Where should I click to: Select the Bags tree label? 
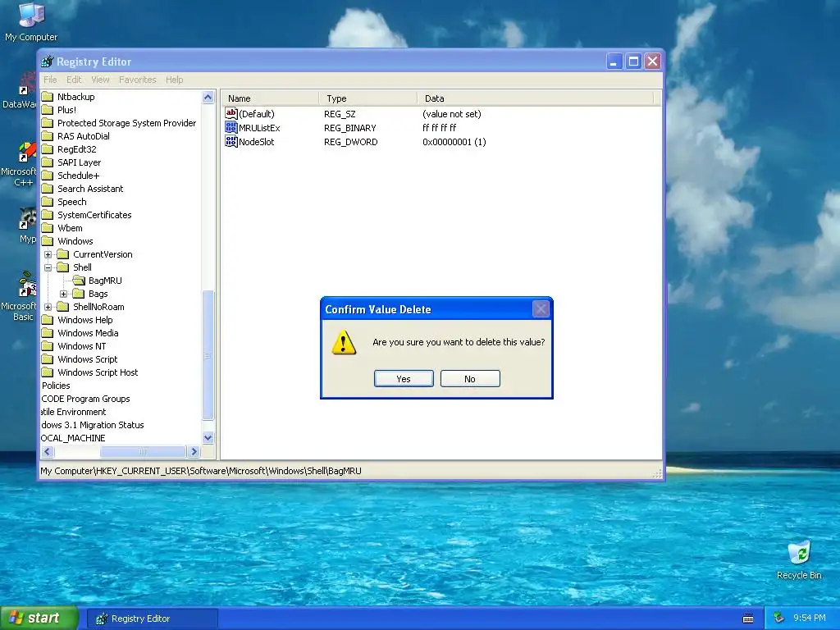pos(98,294)
